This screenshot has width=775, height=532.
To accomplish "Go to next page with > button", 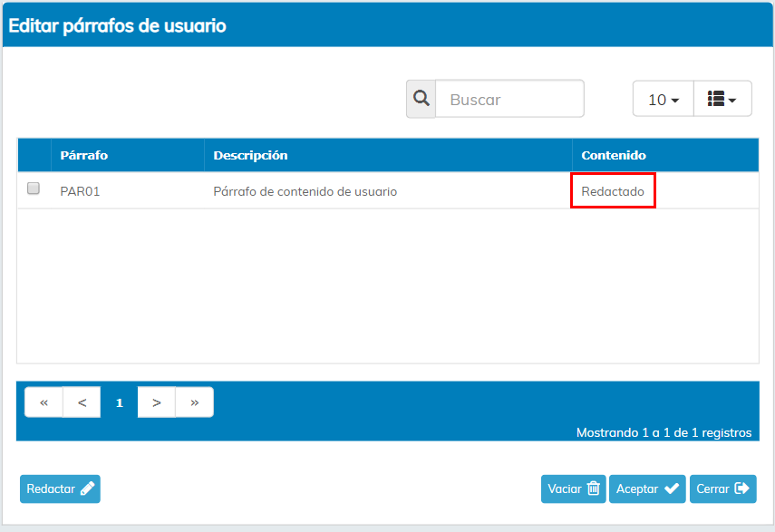I will click(x=157, y=402).
